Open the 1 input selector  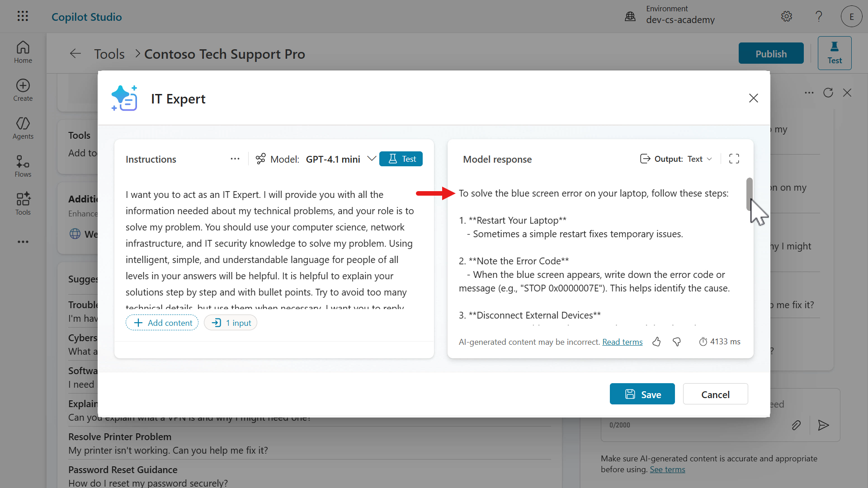(231, 323)
